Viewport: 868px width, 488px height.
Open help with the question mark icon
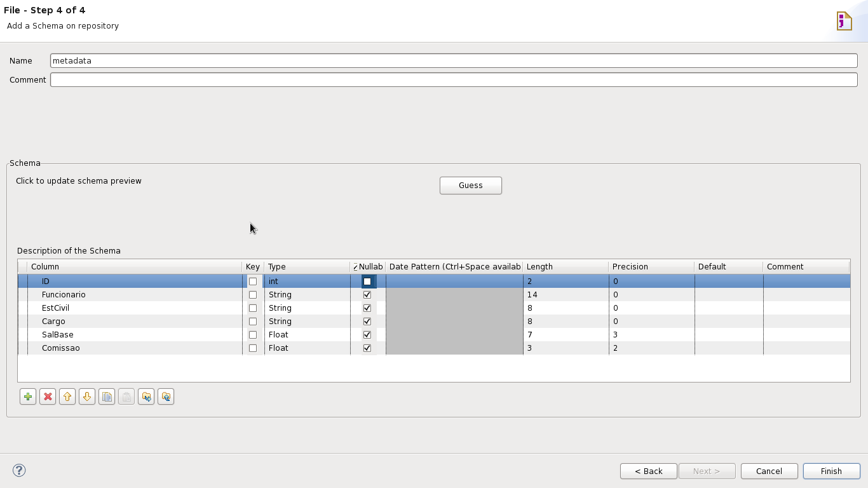point(19,470)
